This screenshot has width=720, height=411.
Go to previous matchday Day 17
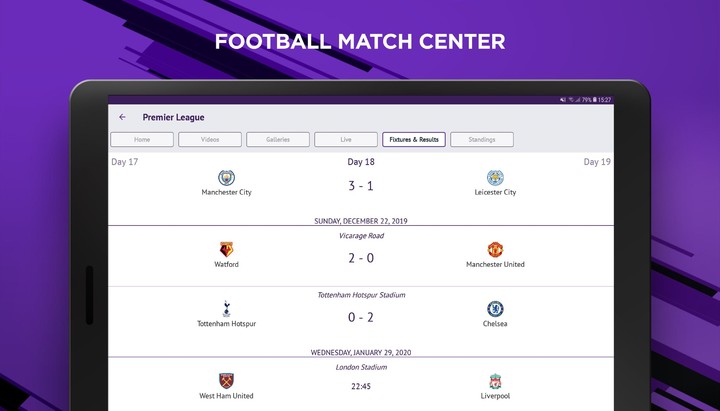pyautogui.click(x=125, y=162)
